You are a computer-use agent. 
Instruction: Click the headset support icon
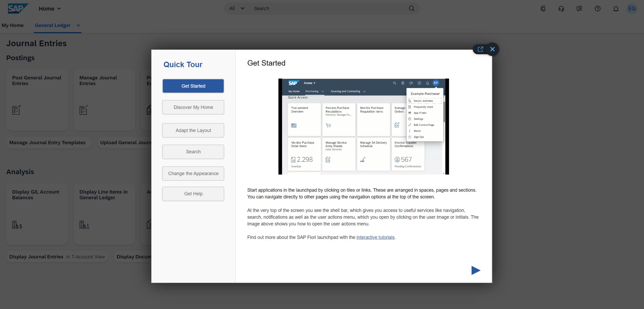pyautogui.click(x=561, y=9)
